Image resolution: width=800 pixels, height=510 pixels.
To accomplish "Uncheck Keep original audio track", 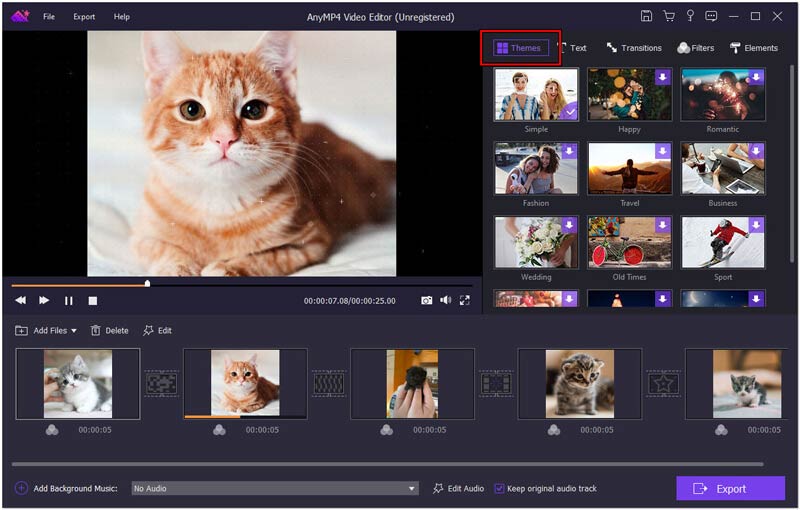I will tap(500, 488).
